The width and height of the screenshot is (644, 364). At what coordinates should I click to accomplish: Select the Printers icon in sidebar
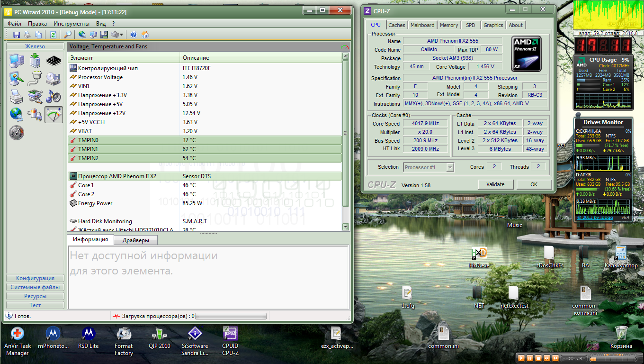[17, 96]
